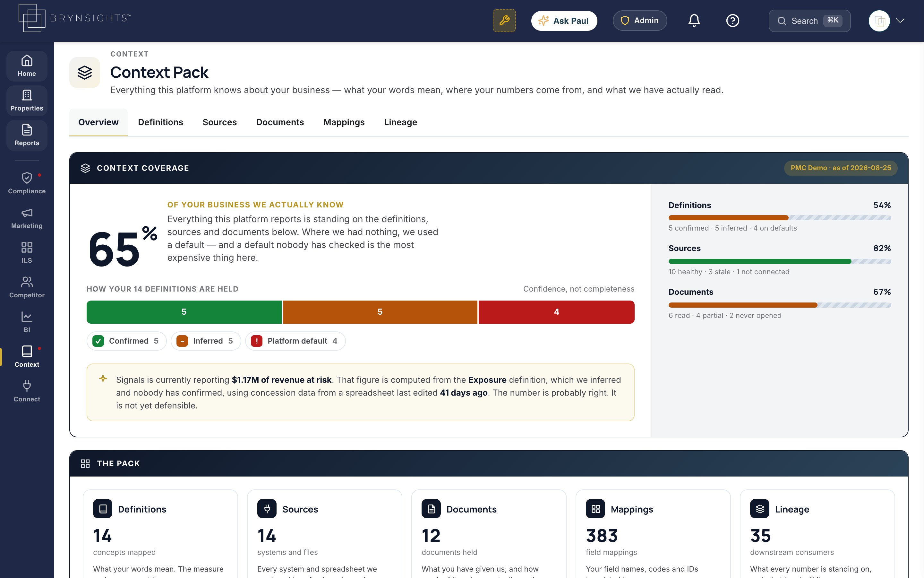The image size is (924, 578).
Task: Open the Competitor people icon
Action: 27,282
